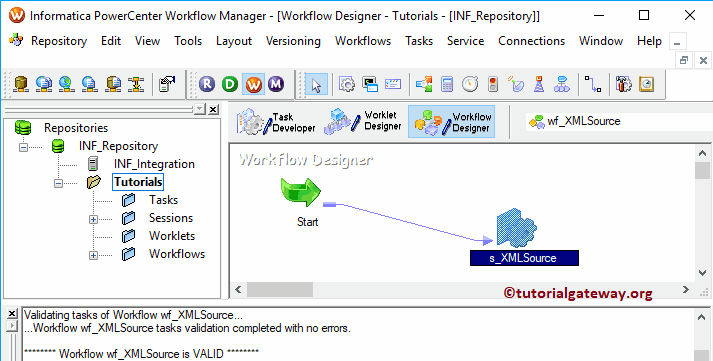Open the Tools menu
The width and height of the screenshot is (713, 361).
188,41
